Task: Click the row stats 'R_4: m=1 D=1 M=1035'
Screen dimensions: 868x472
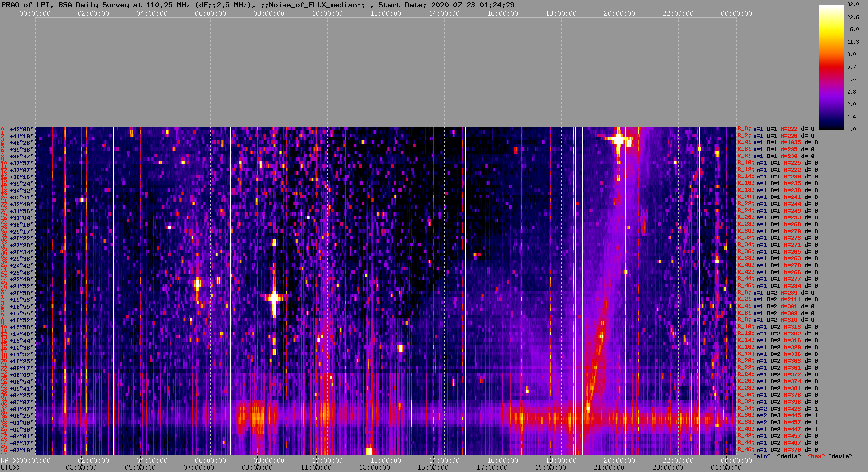Action: click(769, 143)
